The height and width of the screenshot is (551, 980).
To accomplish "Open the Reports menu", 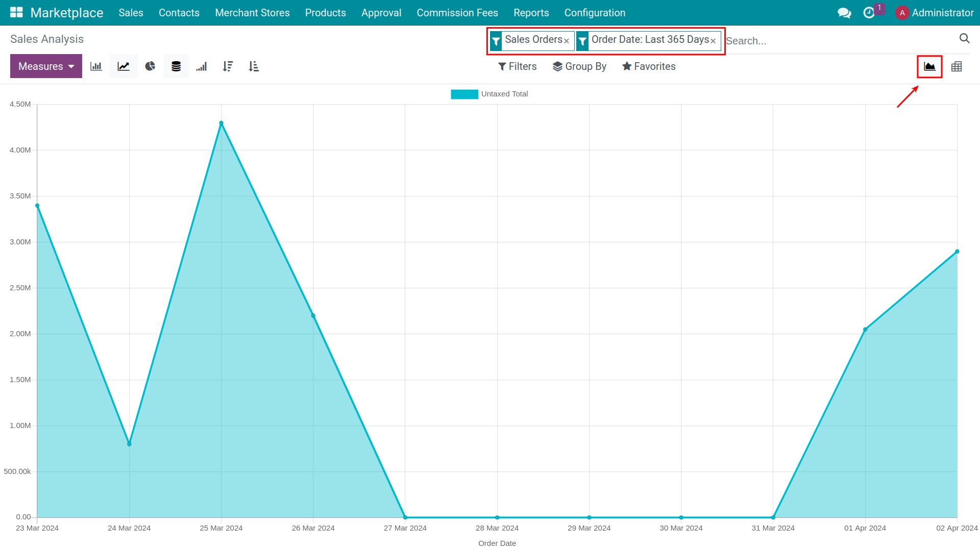I will click(x=531, y=13).
